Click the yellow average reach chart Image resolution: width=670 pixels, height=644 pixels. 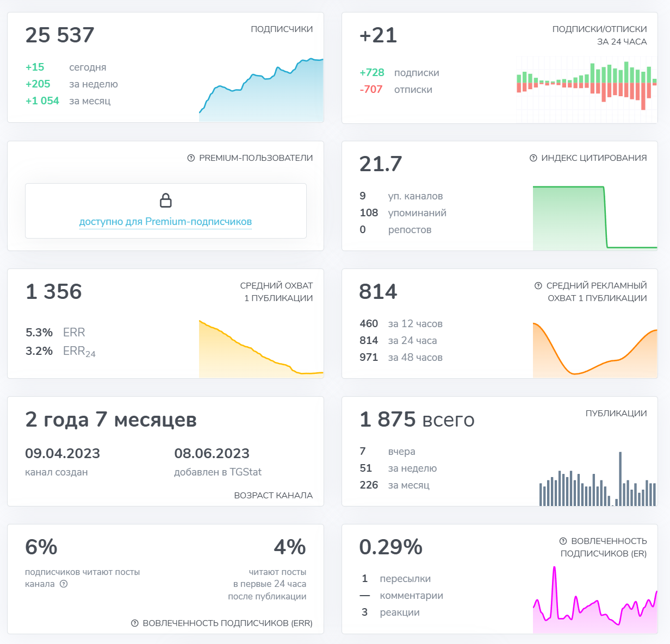pyautogui.click(x=261, y=351)
